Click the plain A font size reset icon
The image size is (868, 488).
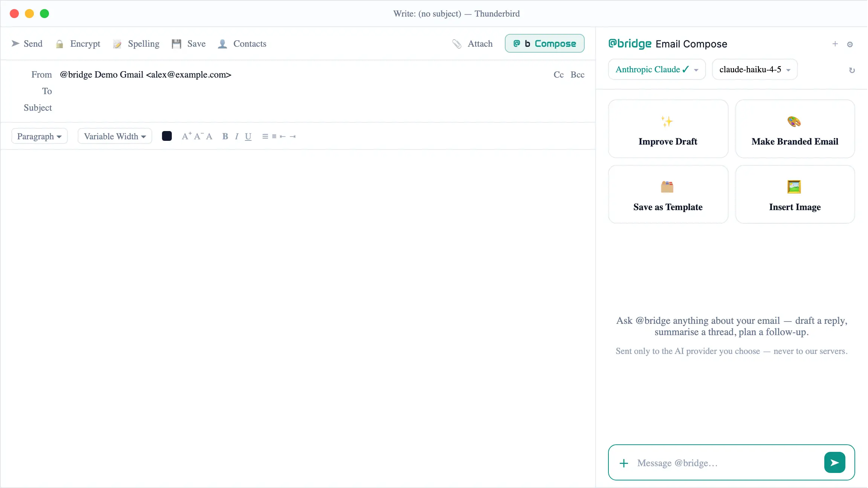209,136
